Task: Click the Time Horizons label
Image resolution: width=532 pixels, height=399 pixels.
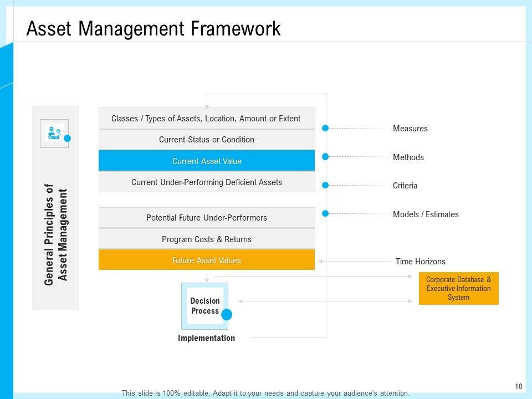Action: [x=420, y=262]
